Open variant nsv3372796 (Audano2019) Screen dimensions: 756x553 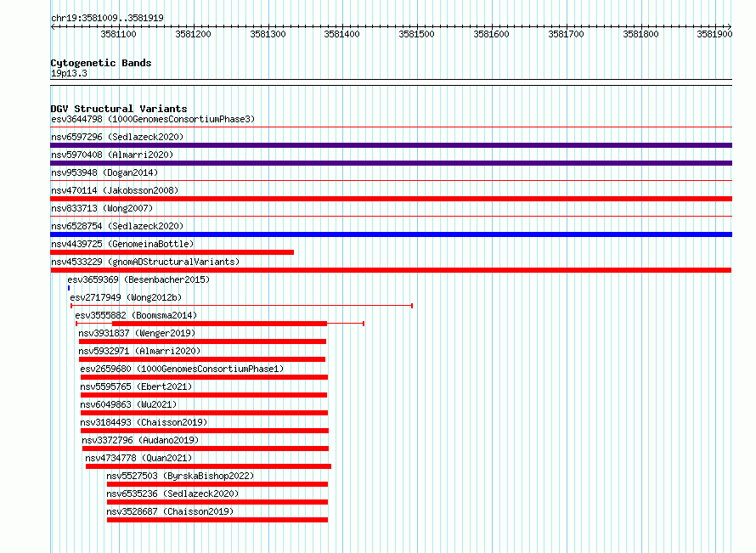click(x=140, y=440)
